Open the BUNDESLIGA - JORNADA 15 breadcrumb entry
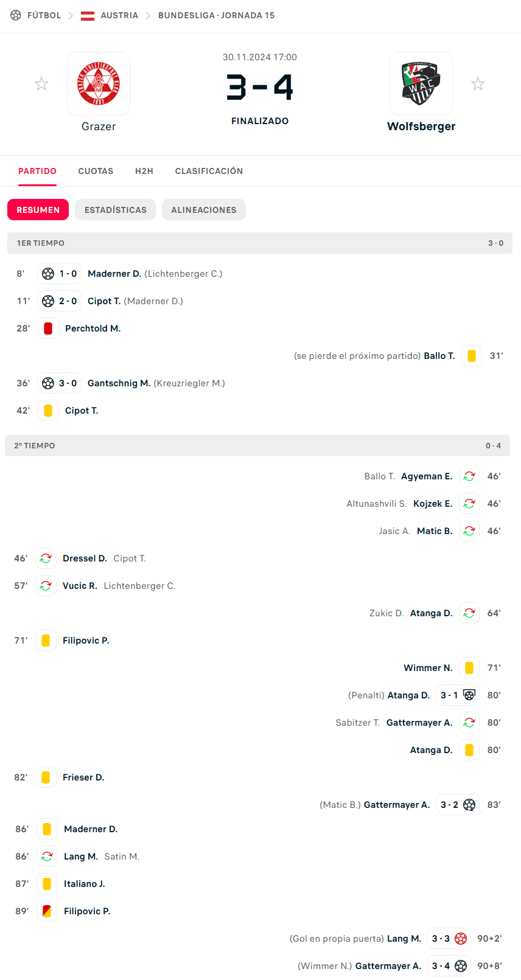This screenshot has width=521, height=980. pyautogui.click(x=216, y=16)
